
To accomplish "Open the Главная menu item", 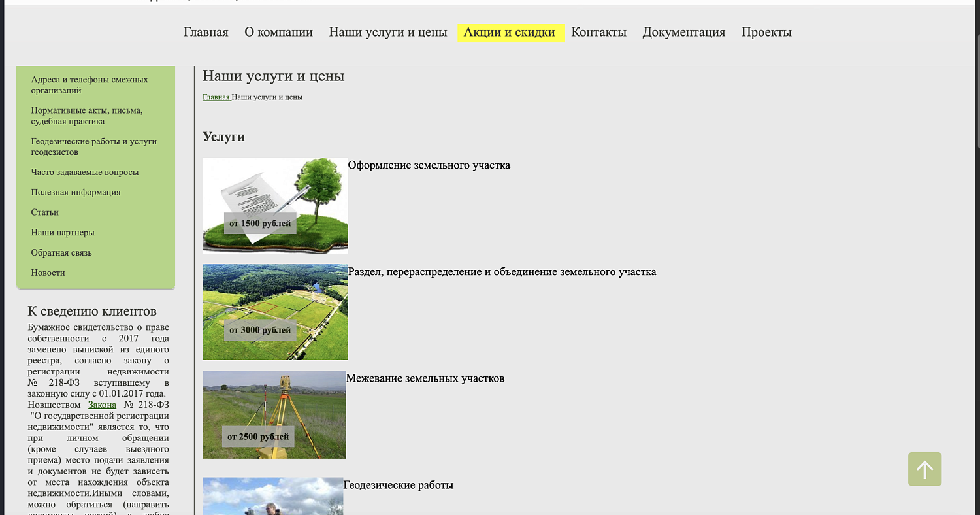I will pos(206,32).
